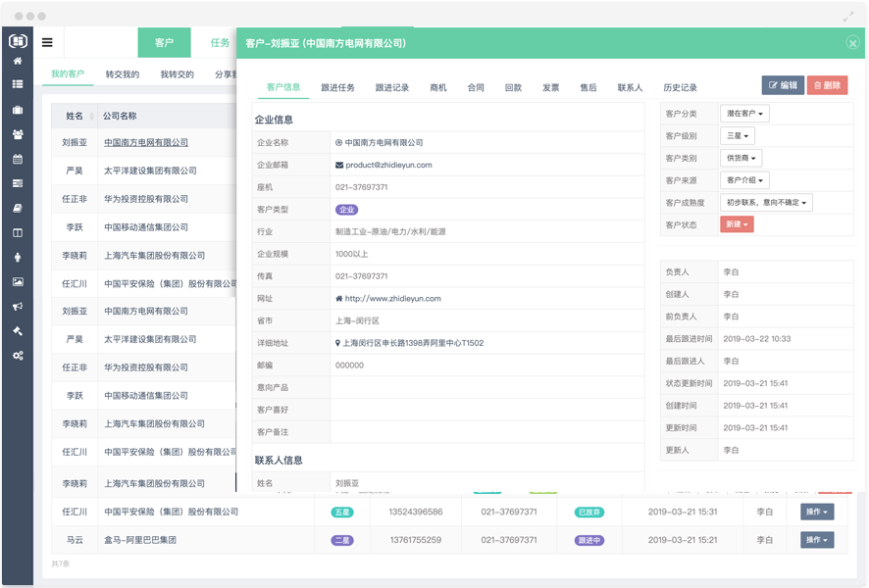Open the book icon in sidebar
Viewport: 869px width, 588px height.
(x=18, y=208)
